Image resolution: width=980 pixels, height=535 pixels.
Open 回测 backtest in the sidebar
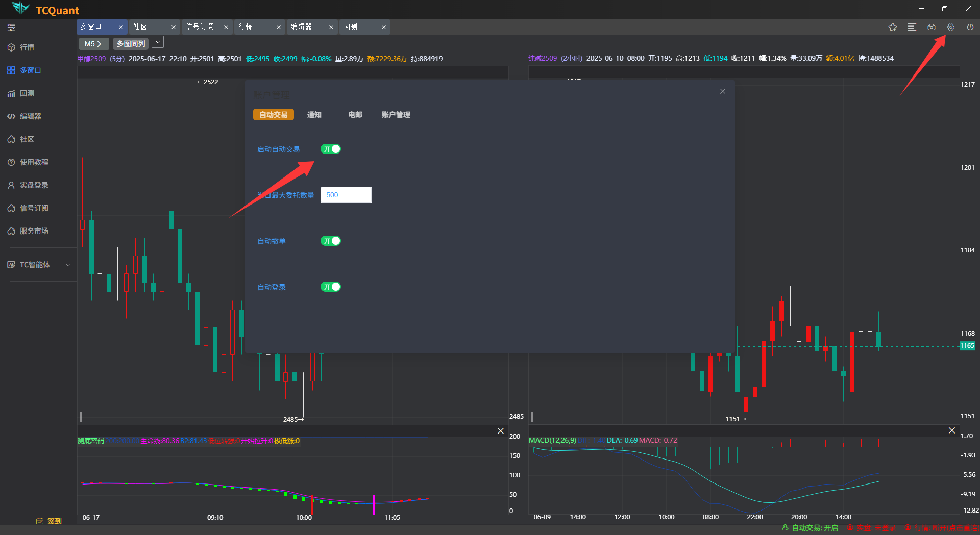coord(27,93)
